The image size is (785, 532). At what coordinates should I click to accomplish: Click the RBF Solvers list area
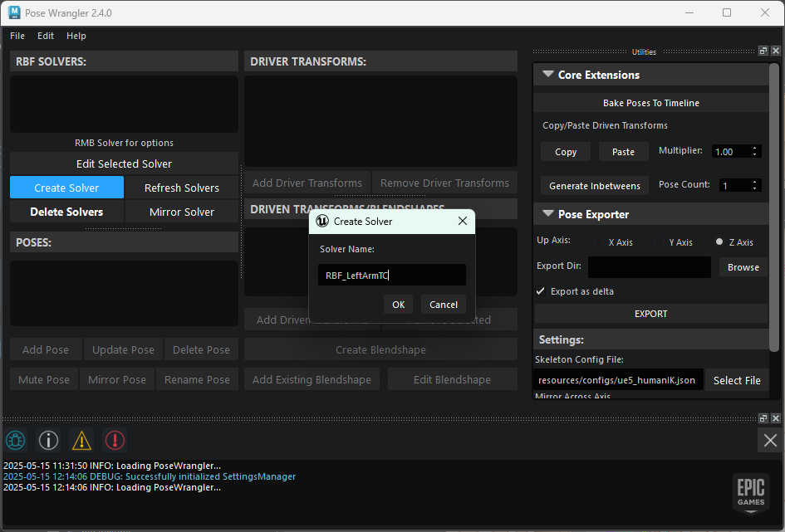(x=124, y=104)
